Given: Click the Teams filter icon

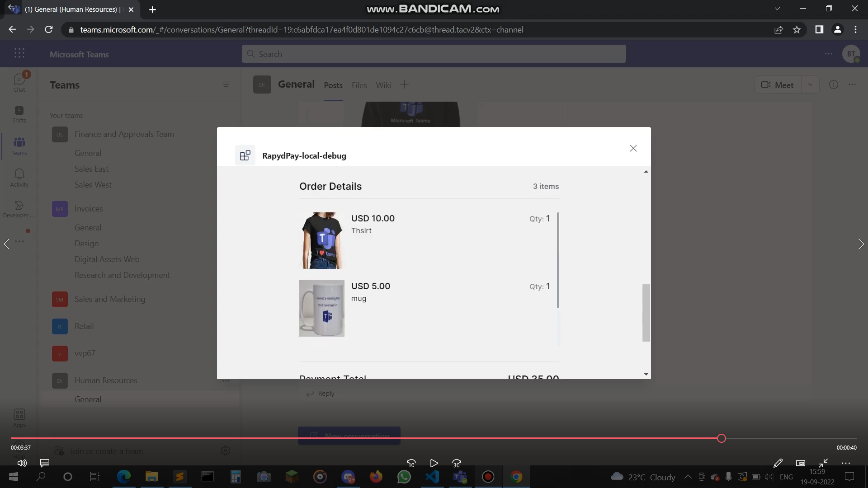Looking at the screenshot, I should coord(226,84).
